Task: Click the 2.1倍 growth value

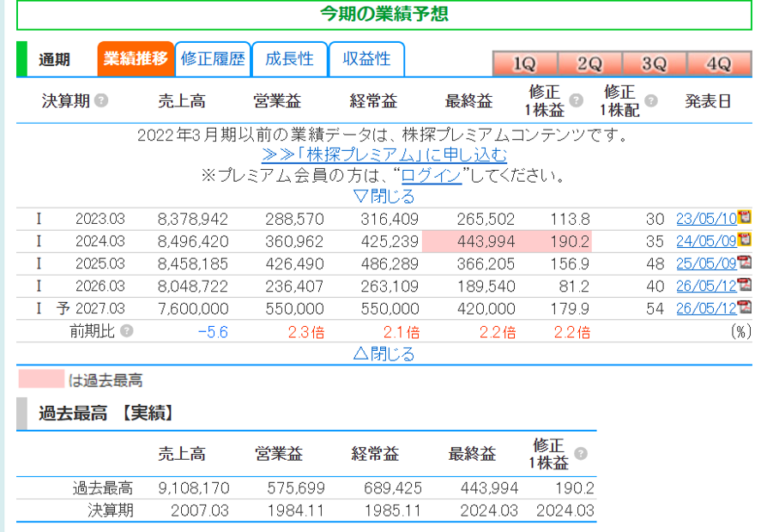Action: click(402, 332)
